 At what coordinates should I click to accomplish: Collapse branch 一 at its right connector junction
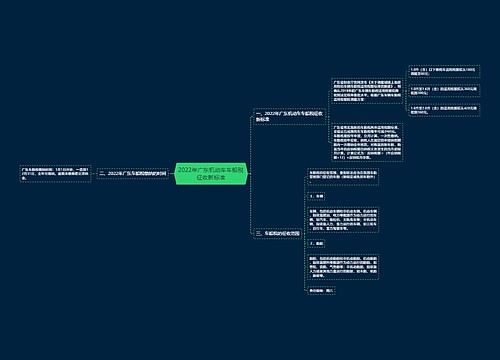tap(328, 116)
